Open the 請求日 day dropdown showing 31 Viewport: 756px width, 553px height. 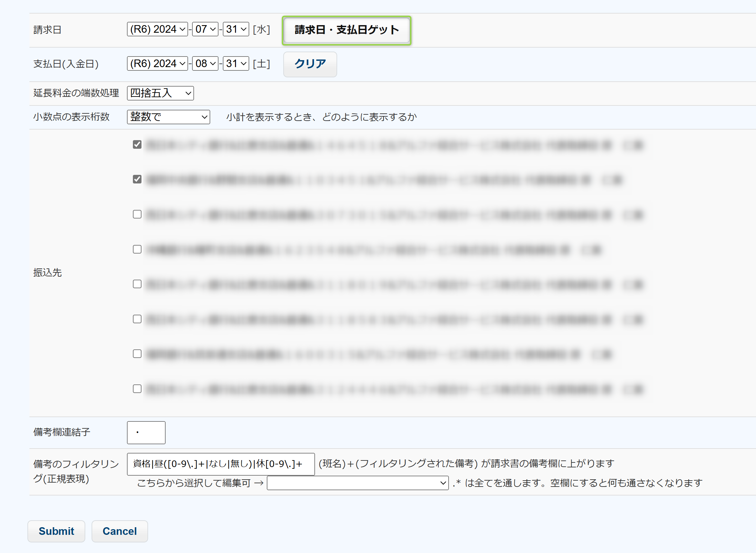pyautogui.click(x=236, y=29)
